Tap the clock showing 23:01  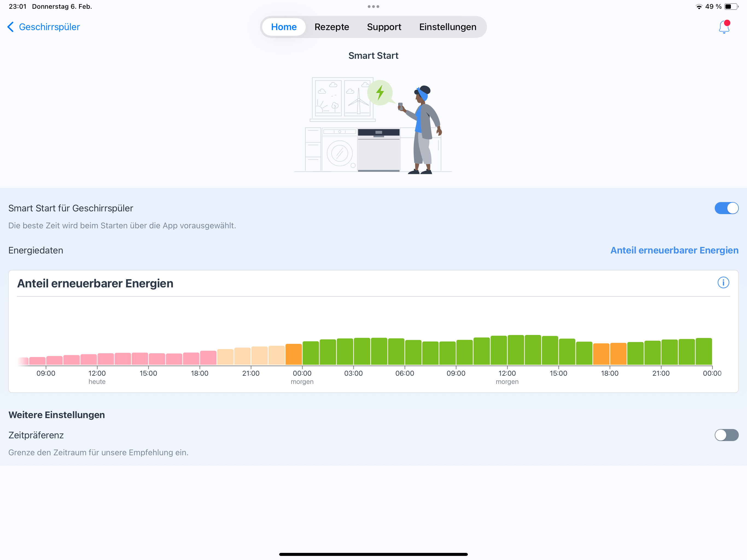[17, 6]
